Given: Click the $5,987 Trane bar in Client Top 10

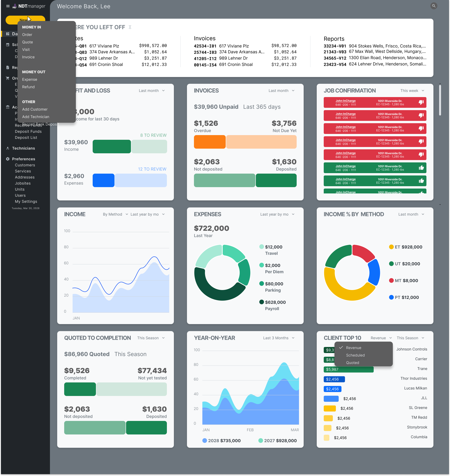Looking at the screenshot, I should (348, 369).
